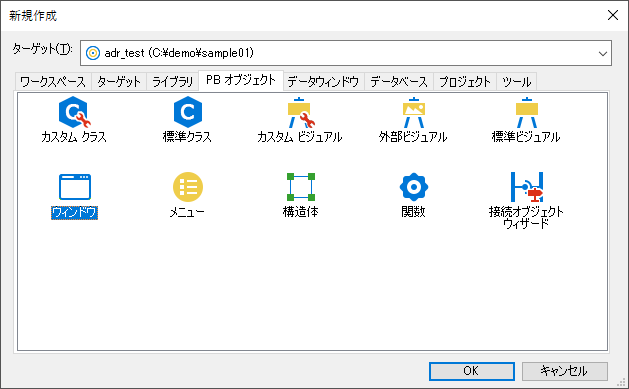The height and width of the screenshot is (389, 629).
Task: Switch to the ツール tab
Action: click(517, 82)
